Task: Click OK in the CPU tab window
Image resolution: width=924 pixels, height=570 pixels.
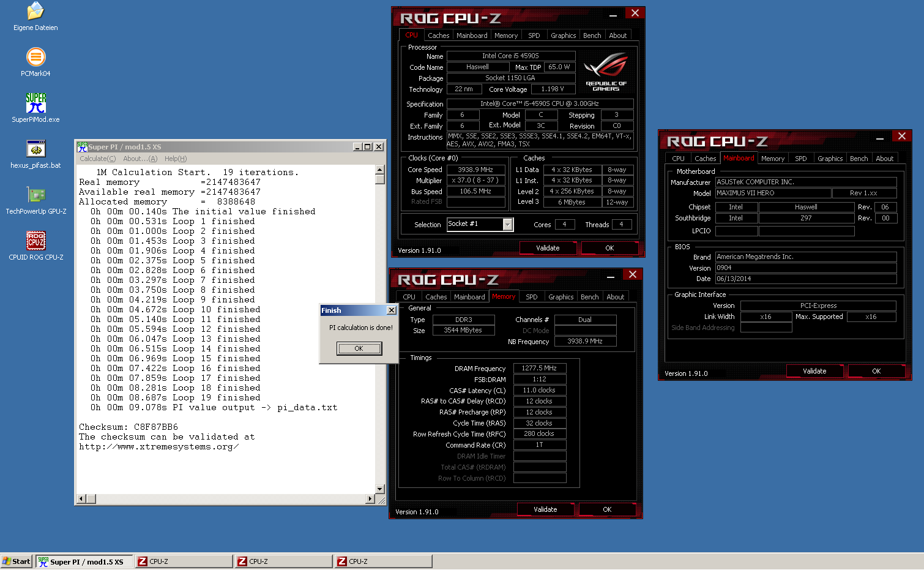Action: coord(609,248)
